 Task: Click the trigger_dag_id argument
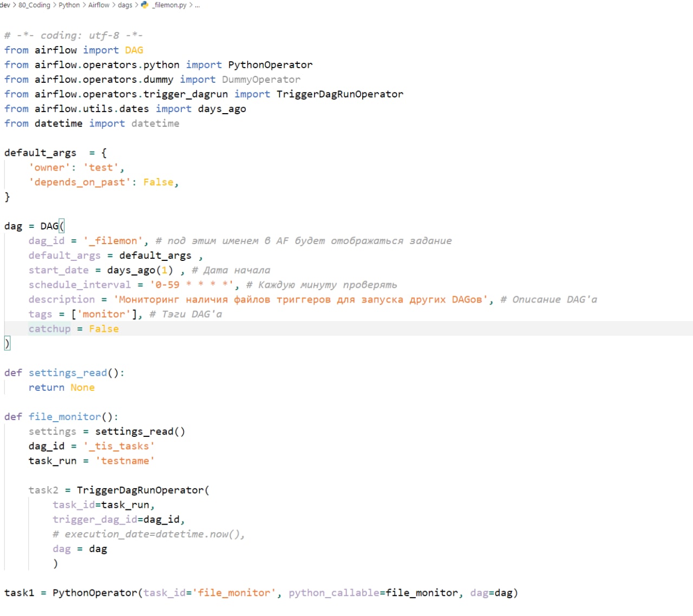(x=95, y=519)
